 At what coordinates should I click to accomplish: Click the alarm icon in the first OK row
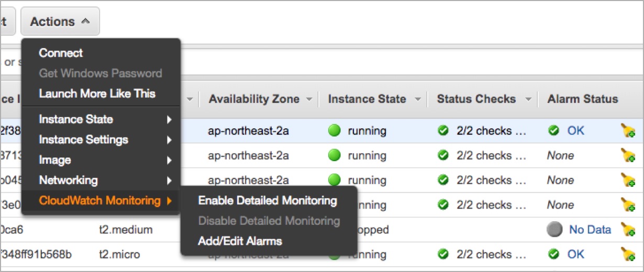(x=628, y=131)
